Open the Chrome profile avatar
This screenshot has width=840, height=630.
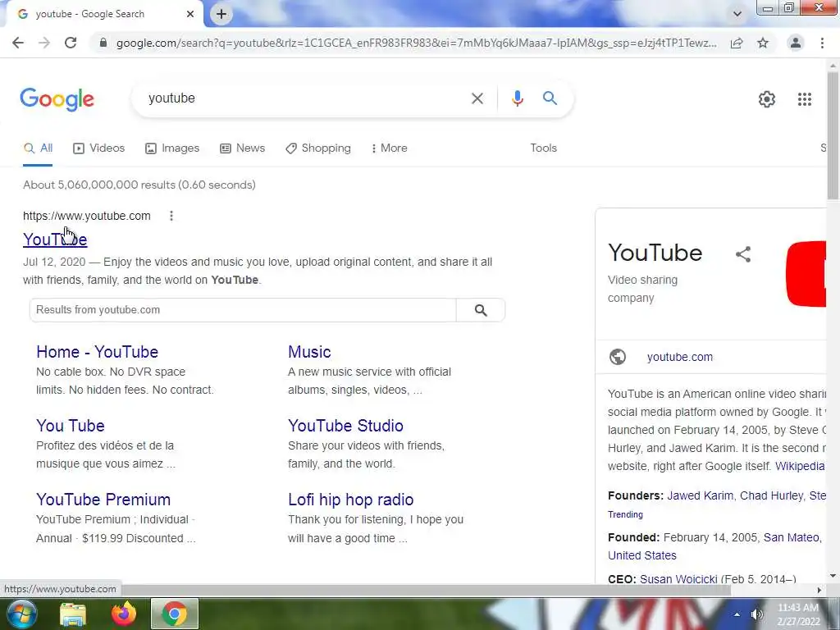point(796,43)
